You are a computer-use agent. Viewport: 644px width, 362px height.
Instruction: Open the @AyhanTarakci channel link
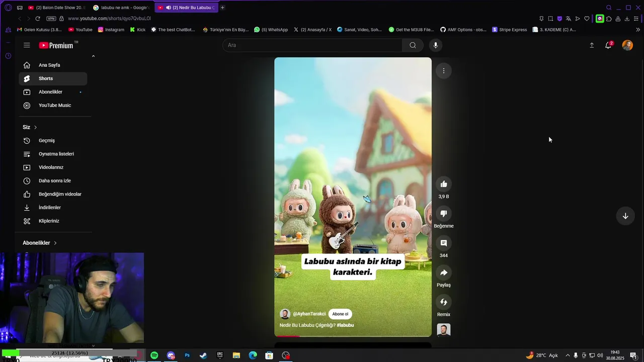pyautogui.click(x=309, y=314)
